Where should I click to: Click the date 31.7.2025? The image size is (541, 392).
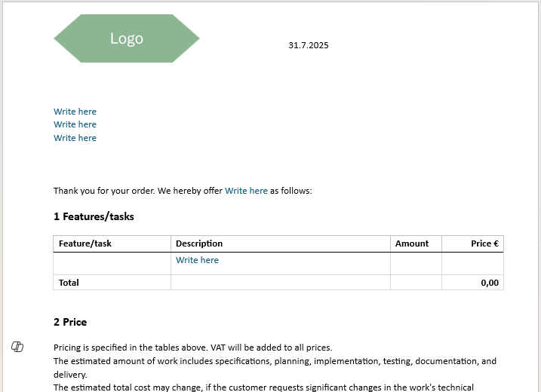309,45
